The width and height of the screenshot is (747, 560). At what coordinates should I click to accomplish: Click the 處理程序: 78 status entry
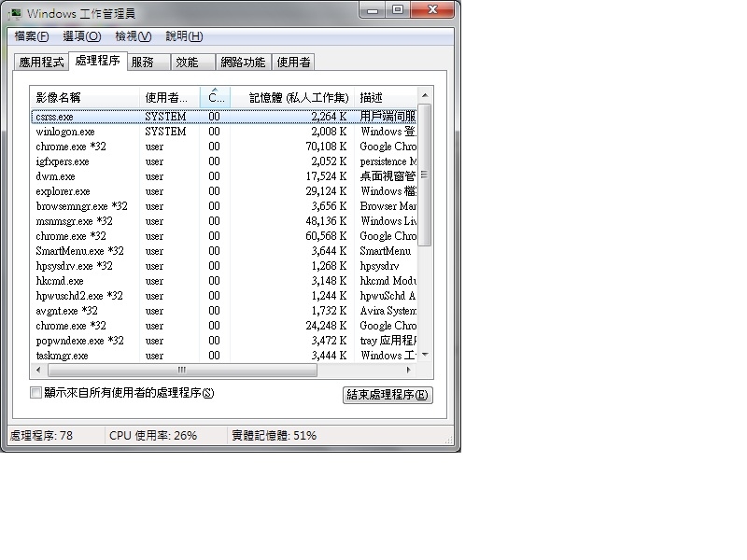coord(41,436)
